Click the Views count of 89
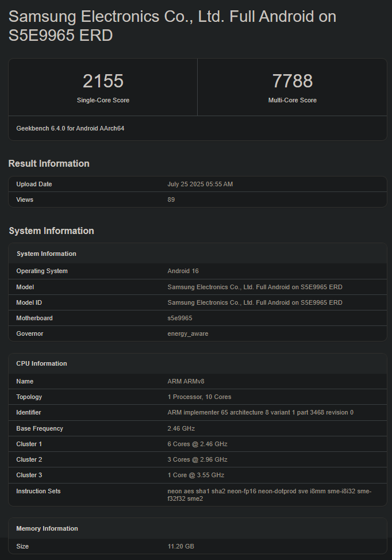The width and height of the screenshot is (392, 560). pyautogui.click(x=171, y=200)
